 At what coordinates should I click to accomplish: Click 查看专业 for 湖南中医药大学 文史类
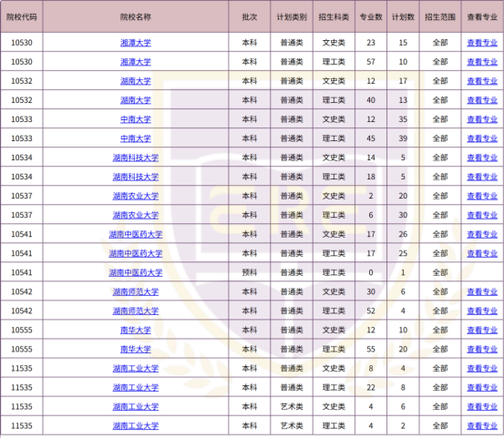click(482, 234)
